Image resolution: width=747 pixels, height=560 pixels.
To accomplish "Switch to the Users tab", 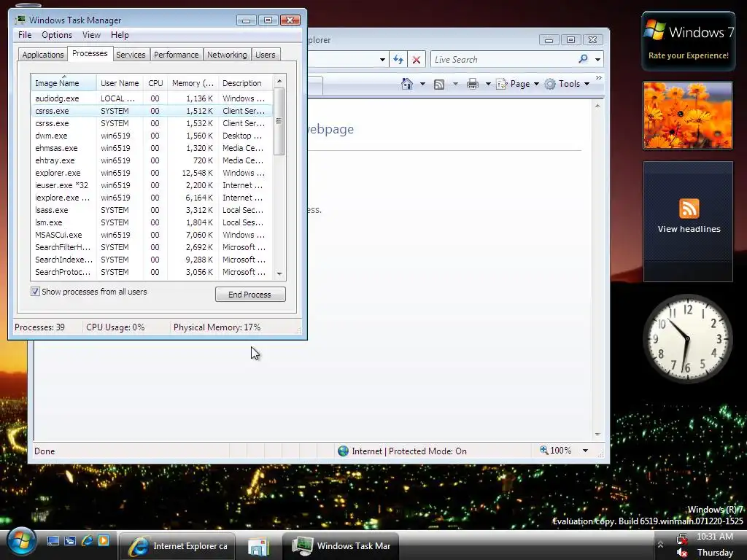I will [266, 55].
